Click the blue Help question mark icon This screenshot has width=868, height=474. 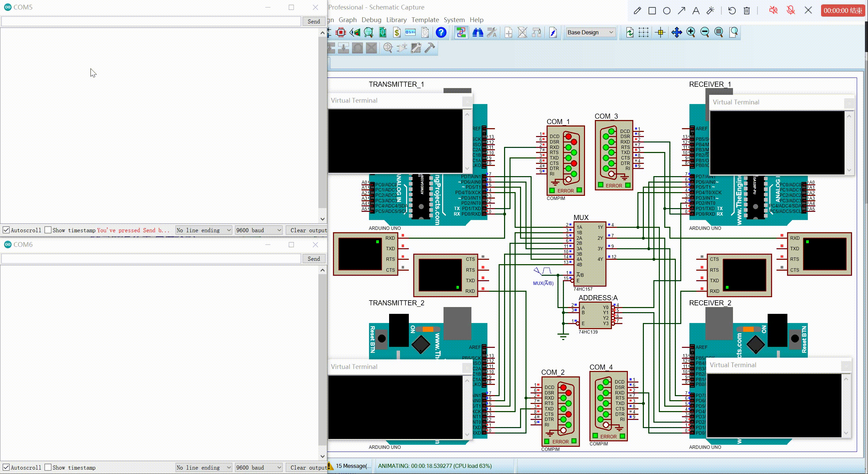pyautogui.click(x=441, y=32)
